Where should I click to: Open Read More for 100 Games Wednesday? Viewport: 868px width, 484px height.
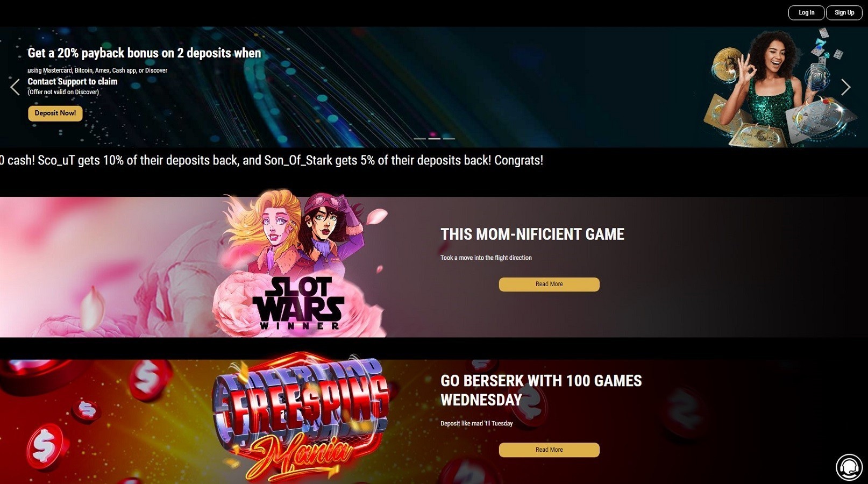coord(549,450)
